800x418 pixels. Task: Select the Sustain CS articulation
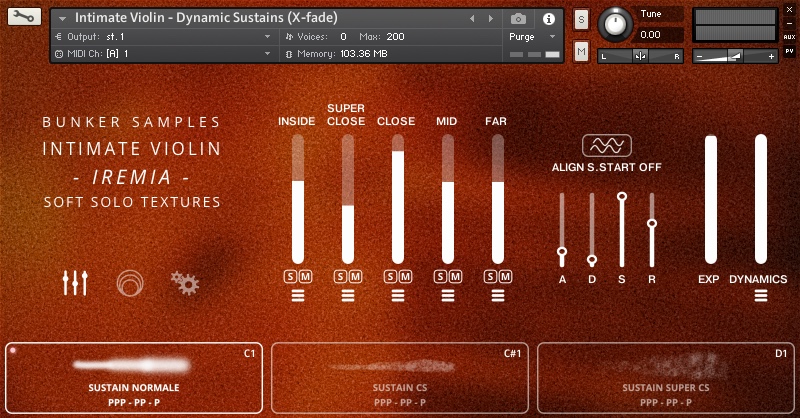coord(401,378)
